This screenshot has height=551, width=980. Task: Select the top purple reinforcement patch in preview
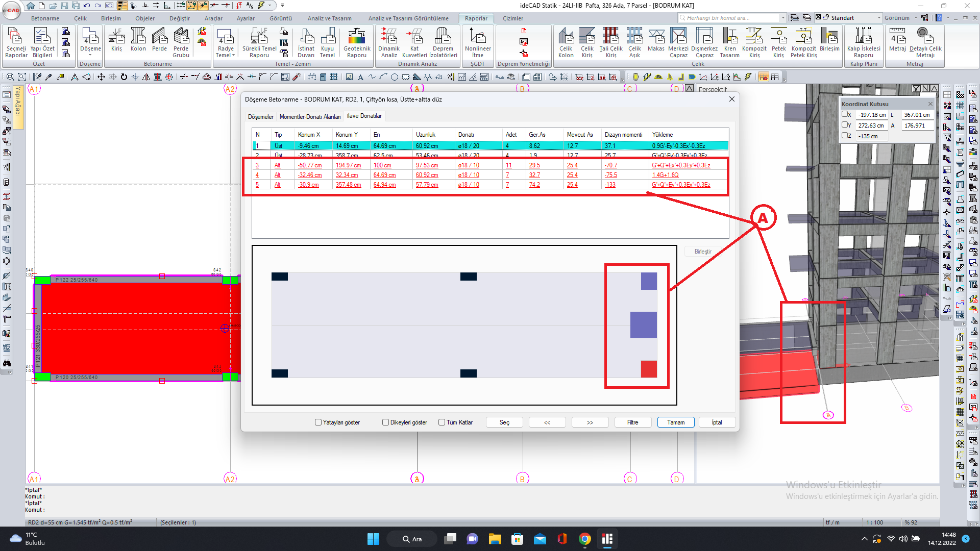point(649,281)
